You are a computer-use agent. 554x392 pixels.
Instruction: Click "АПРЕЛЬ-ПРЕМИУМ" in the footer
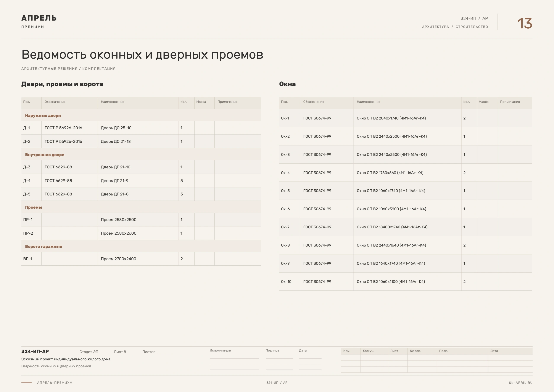click(55, 383)
